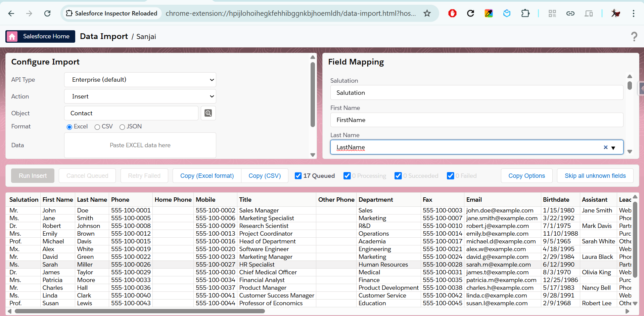This screenshot has height=316, width=644.
Task: Click the Paste EXCEL data text area
Action: pyautogui.click(x=140, y=145)
